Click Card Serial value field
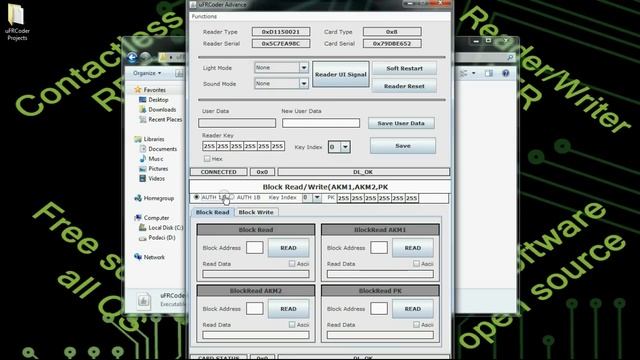Image resolution: width=640 pixels, height=360 pixels. [x=392, y=43]
